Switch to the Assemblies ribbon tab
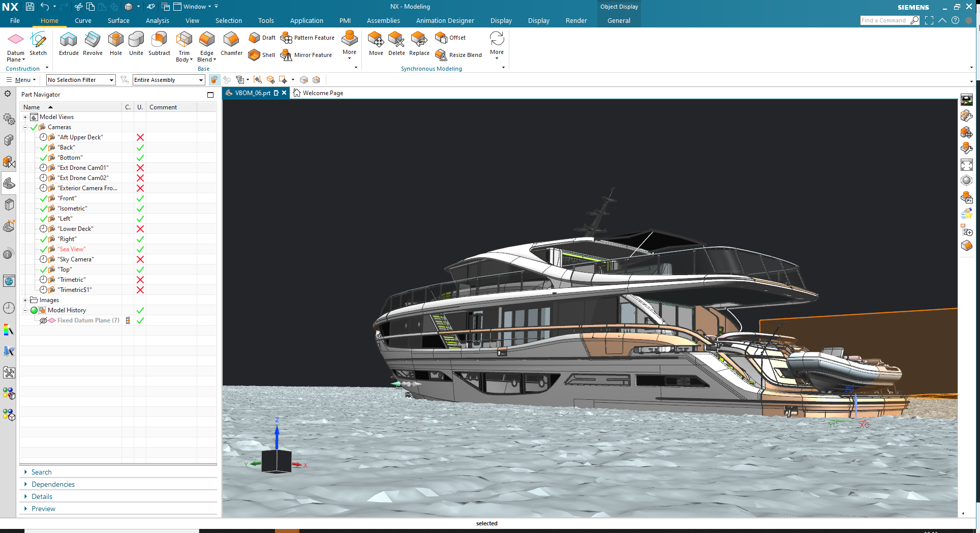 [383, 21]
